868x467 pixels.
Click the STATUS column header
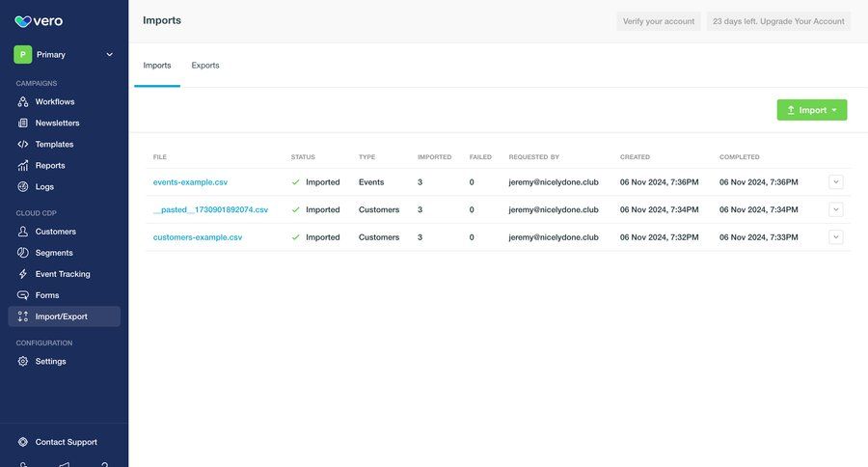pyautogui.click(x=303, y=157)
